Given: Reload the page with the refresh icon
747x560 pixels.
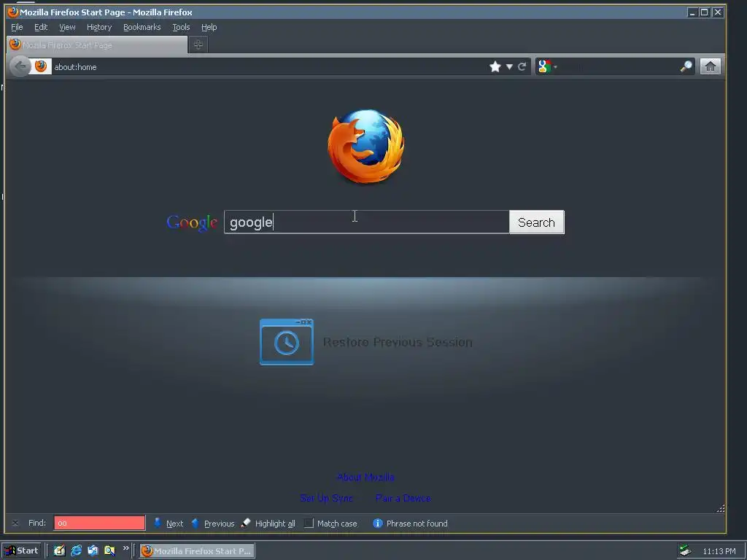Looking at the screenshot, I should click(x=522, y=66).
